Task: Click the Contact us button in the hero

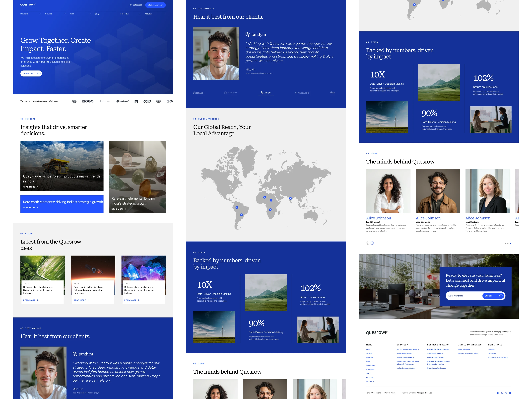Action: pos(31,74)
